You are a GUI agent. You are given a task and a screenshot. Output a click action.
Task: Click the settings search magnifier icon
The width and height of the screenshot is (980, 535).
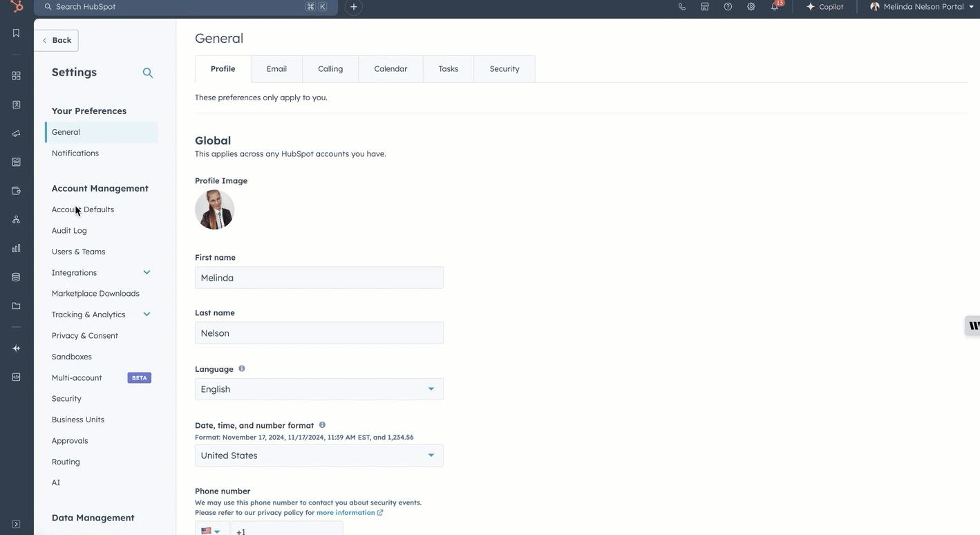tap(147, 73)
